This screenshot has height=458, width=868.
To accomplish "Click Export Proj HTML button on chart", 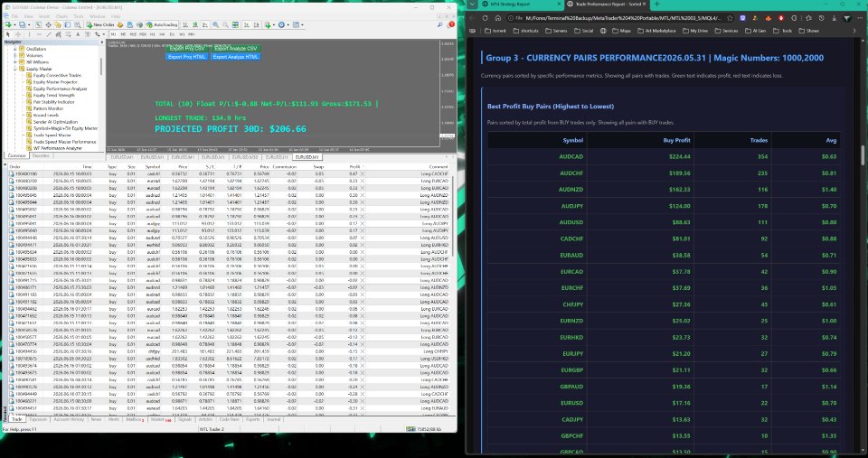I will coord(187,56).
